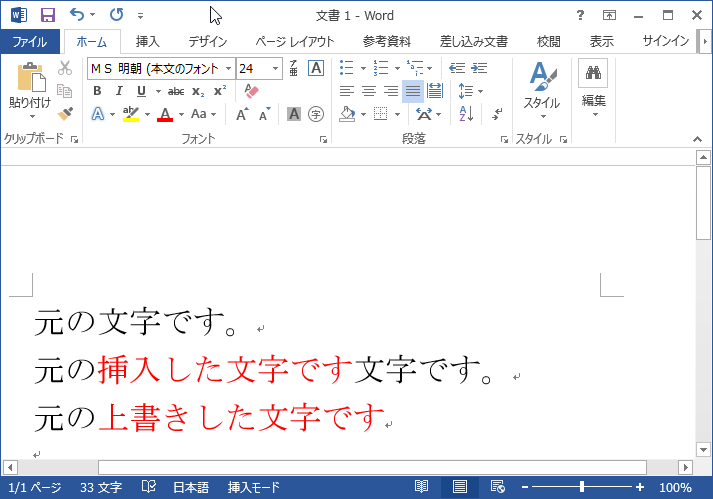This screenshot has width=713, height=499.
Task: Expand numbering list dropdown arrow
Action: (397, 68)
